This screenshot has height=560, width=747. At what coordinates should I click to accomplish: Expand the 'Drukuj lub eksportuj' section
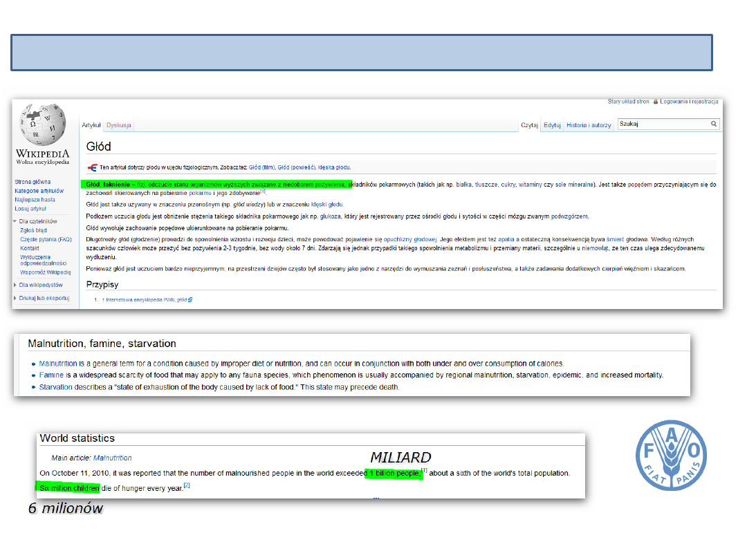pos(15,298)
